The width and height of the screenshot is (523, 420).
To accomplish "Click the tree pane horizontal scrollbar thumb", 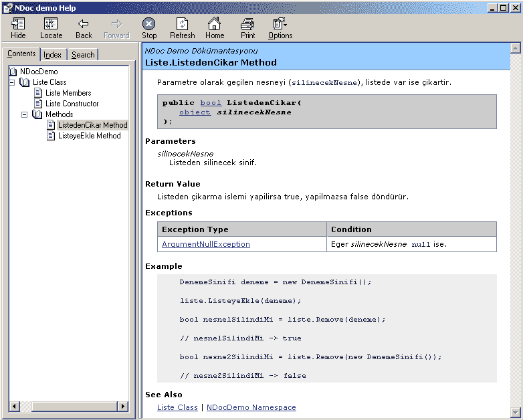I will 74,406.
